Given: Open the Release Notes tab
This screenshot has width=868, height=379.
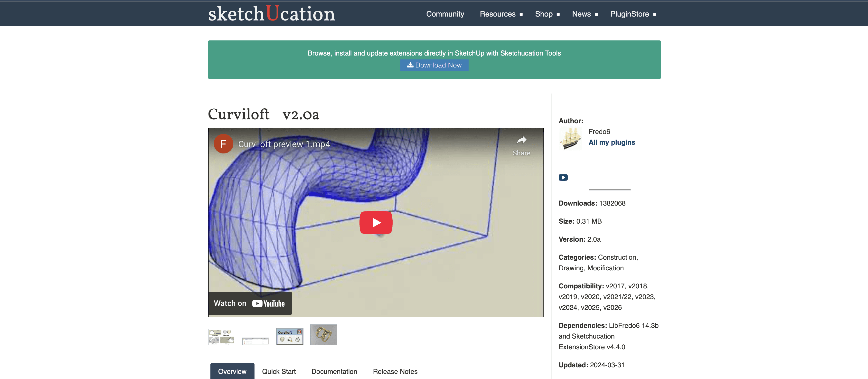Looking at the screenshot, I should coord(395,371).
